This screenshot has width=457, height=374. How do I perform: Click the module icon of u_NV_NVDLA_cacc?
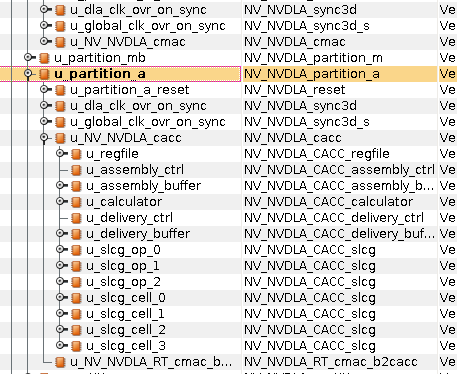coord(60,138)
